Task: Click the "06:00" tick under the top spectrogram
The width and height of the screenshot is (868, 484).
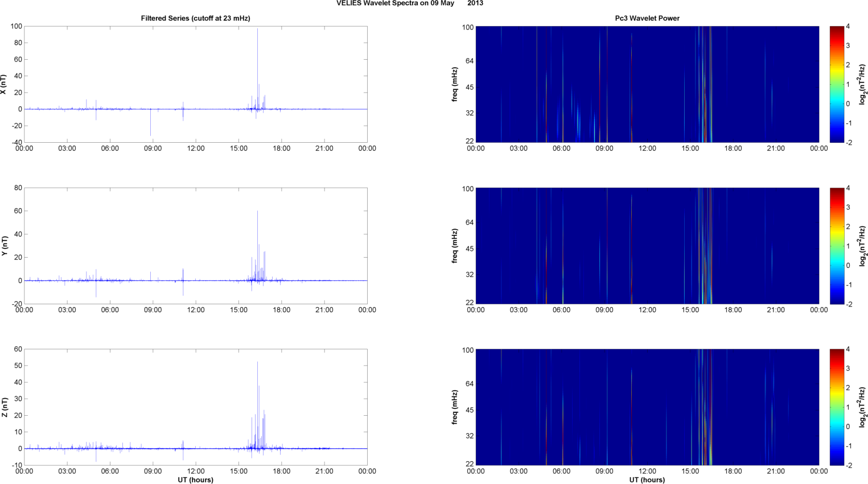Action: click(x=562, y=148)
